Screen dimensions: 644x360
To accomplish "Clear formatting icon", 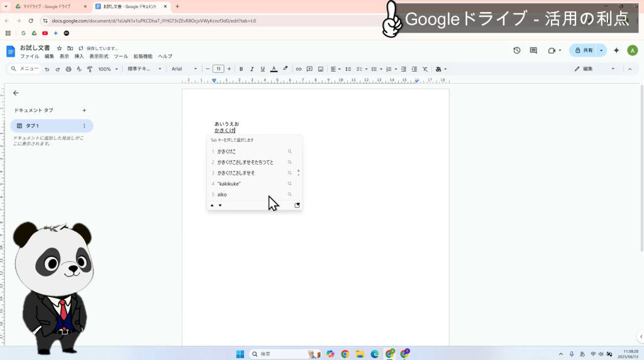I will pos(425,69).
